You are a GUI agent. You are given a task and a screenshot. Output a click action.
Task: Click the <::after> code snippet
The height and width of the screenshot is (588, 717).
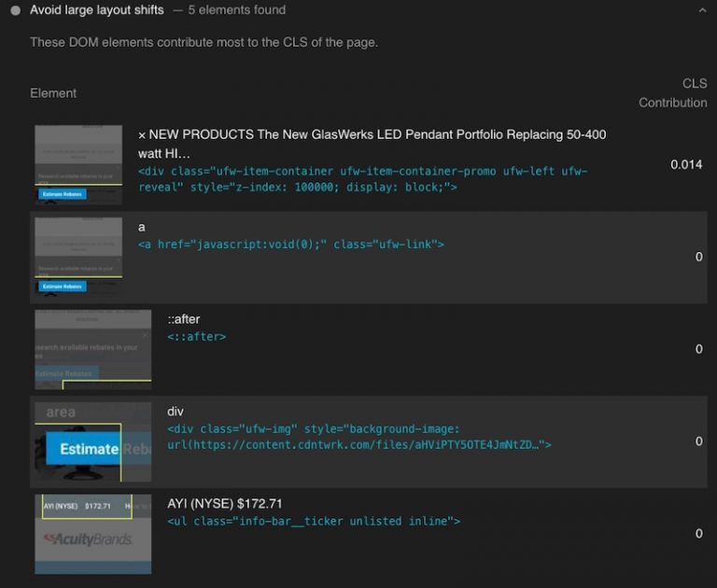tap(196, 337)
